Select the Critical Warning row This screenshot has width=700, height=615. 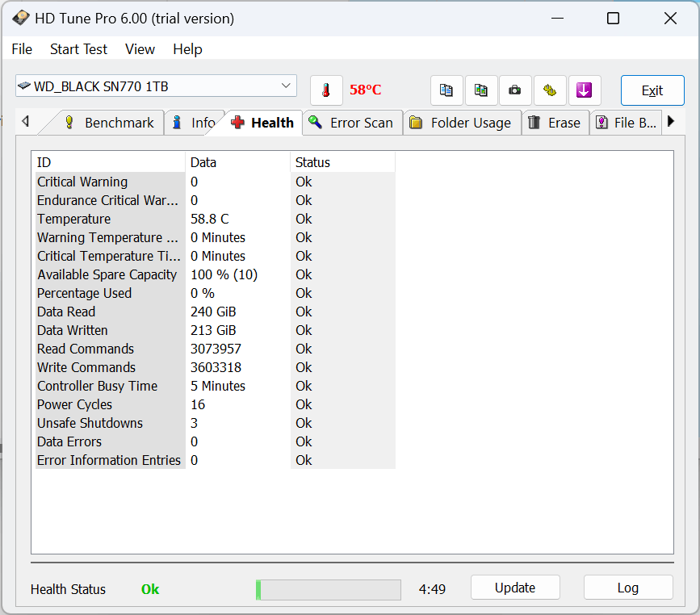click(x=216, y=182)
